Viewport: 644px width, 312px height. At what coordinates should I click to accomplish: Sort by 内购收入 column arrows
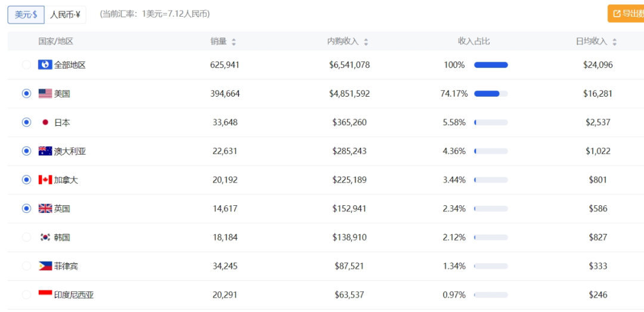click(366, 42)
